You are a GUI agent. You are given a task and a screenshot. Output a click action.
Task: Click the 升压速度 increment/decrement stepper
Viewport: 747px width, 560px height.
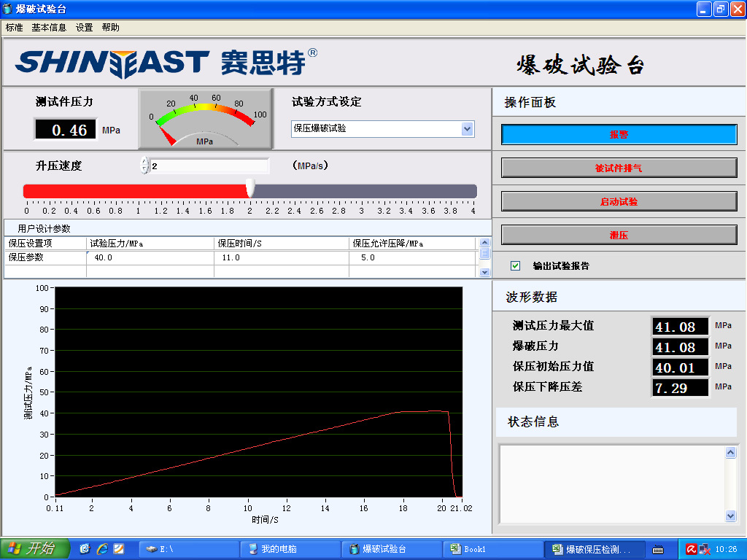pyautogui.click(x=144, y=166)
